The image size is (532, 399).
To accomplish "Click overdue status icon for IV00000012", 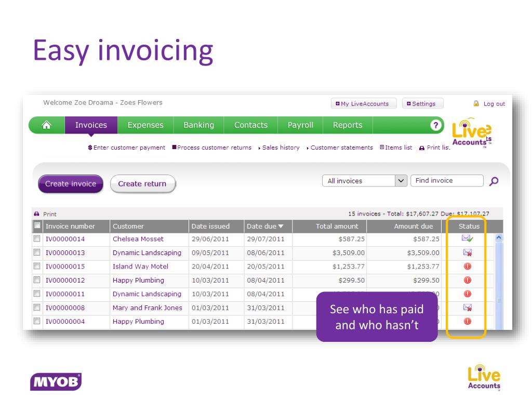I will 467,280.
